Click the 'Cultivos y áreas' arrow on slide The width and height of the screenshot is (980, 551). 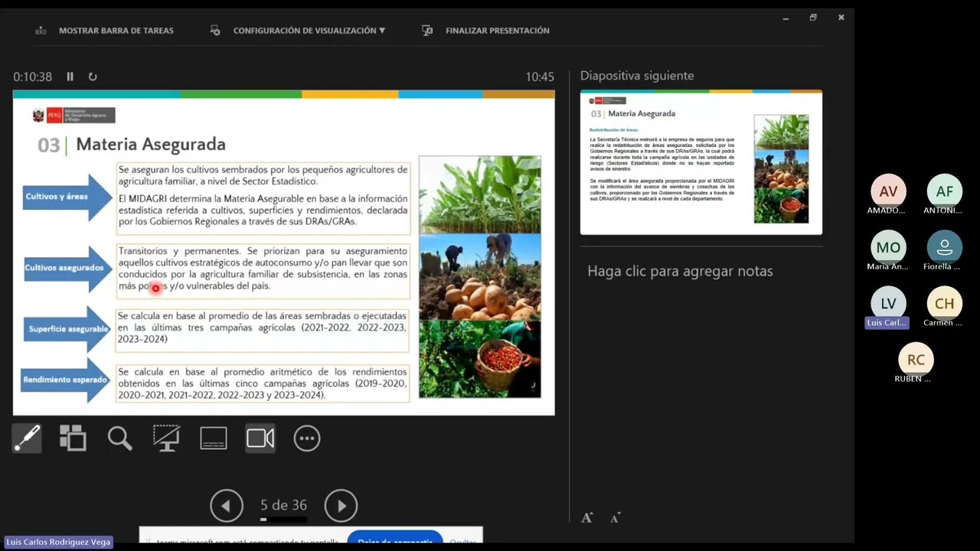(67, 197)
